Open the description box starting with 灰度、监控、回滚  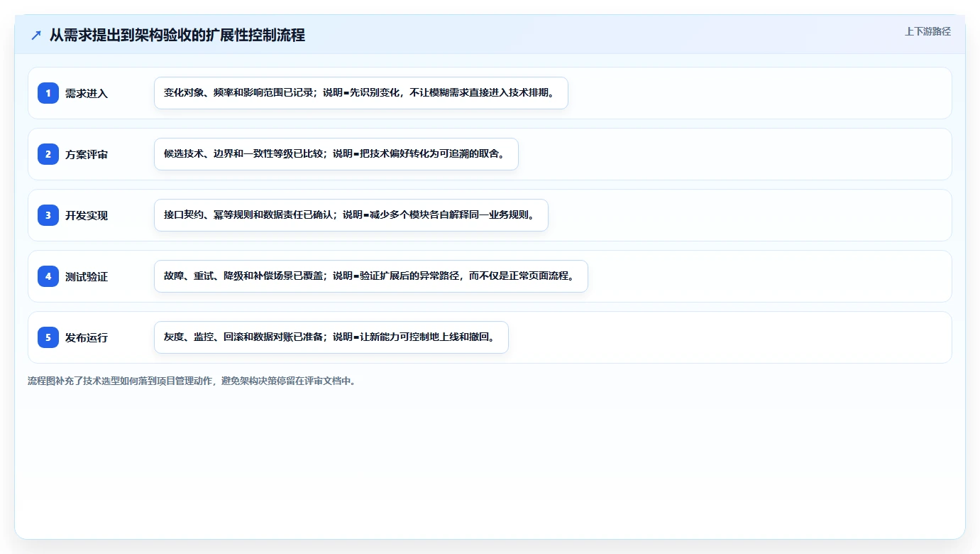pos(331,337)
